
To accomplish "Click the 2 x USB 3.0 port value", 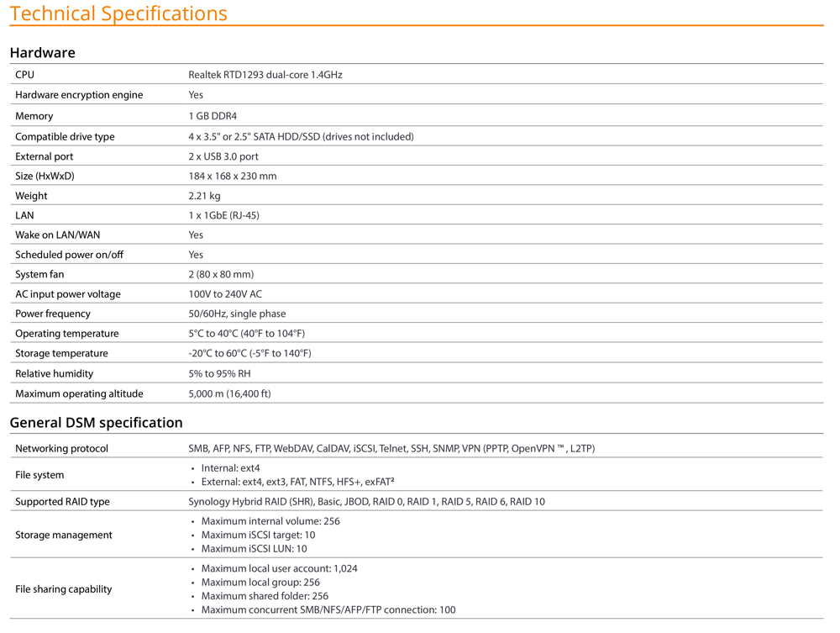I will 223,156.
